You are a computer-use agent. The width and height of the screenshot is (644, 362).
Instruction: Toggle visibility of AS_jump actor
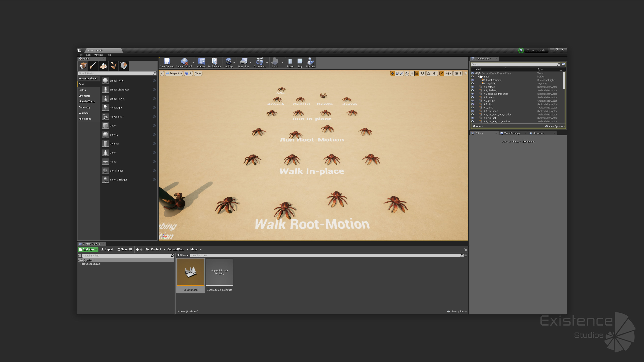[472, 108]
